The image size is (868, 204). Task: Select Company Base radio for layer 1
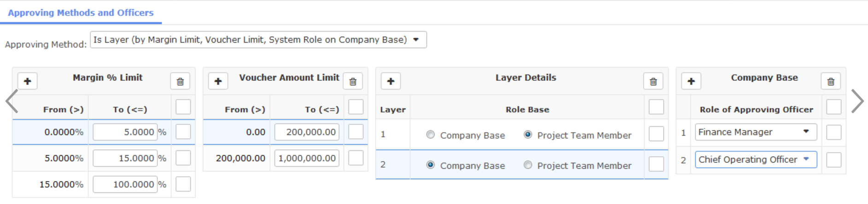tap(431, 135)
